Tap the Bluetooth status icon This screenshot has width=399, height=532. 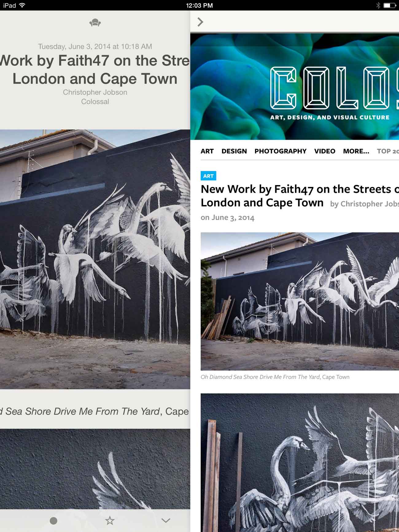point(378,5)
